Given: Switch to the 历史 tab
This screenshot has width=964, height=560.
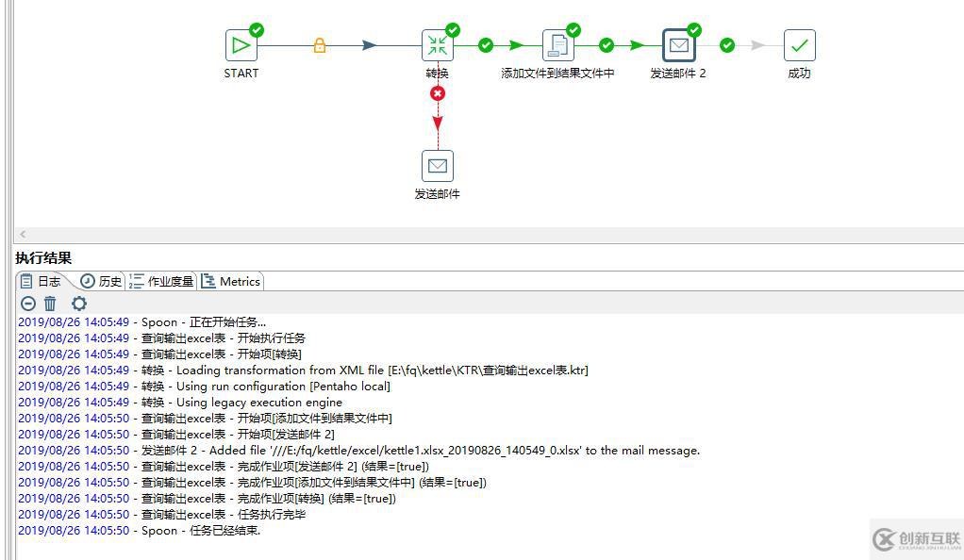Looking at the screenshot, I should pyautogui.click(x=102, y=282).
